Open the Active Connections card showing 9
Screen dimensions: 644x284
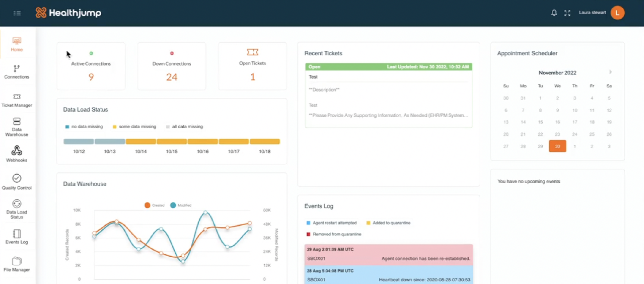(91, 66)
